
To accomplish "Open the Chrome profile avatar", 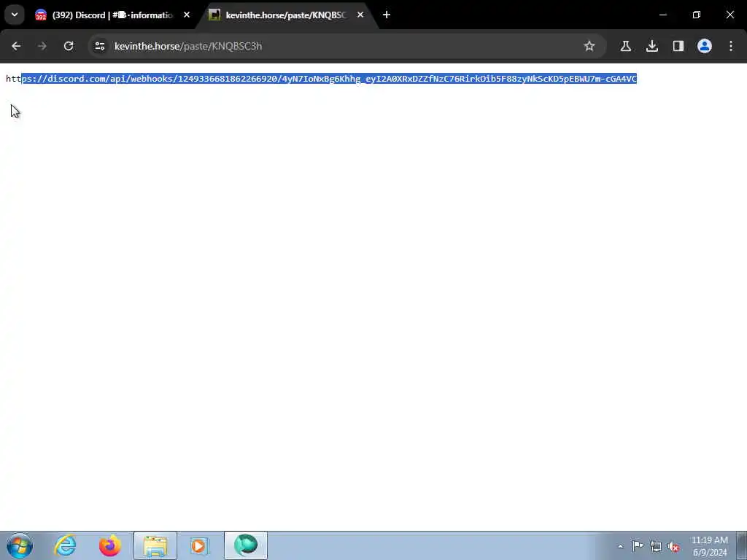I will tap(705, 46).
